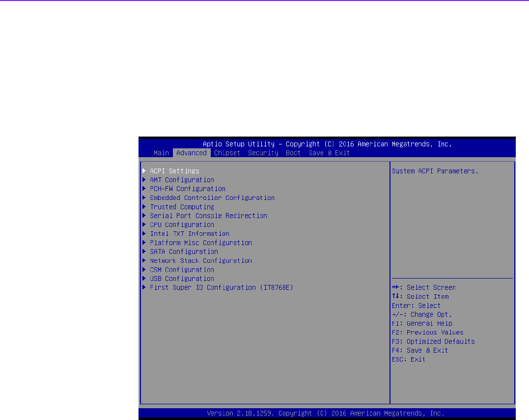Switch to the Main tab
529x420 pixels.
click(161, 153)
